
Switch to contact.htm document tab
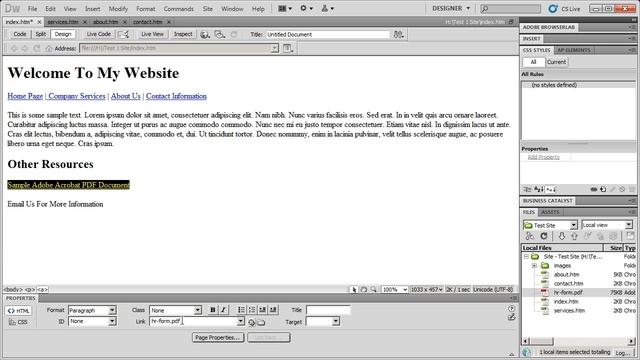coord(147,22)
